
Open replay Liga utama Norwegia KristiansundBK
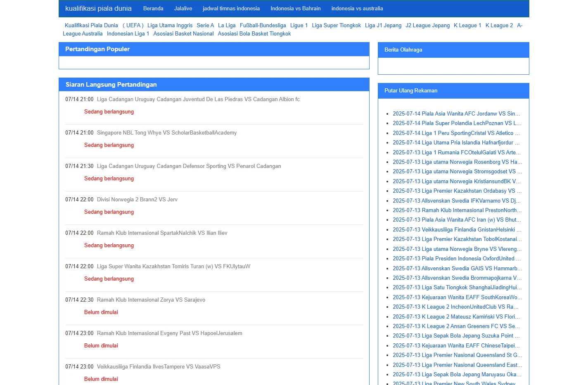coord(457,181)
